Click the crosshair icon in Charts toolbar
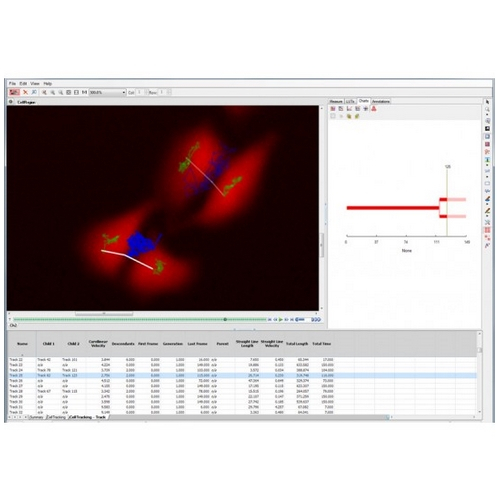This screenshot has height=500, width=500. pyautogui.click(x=366, y=109)
